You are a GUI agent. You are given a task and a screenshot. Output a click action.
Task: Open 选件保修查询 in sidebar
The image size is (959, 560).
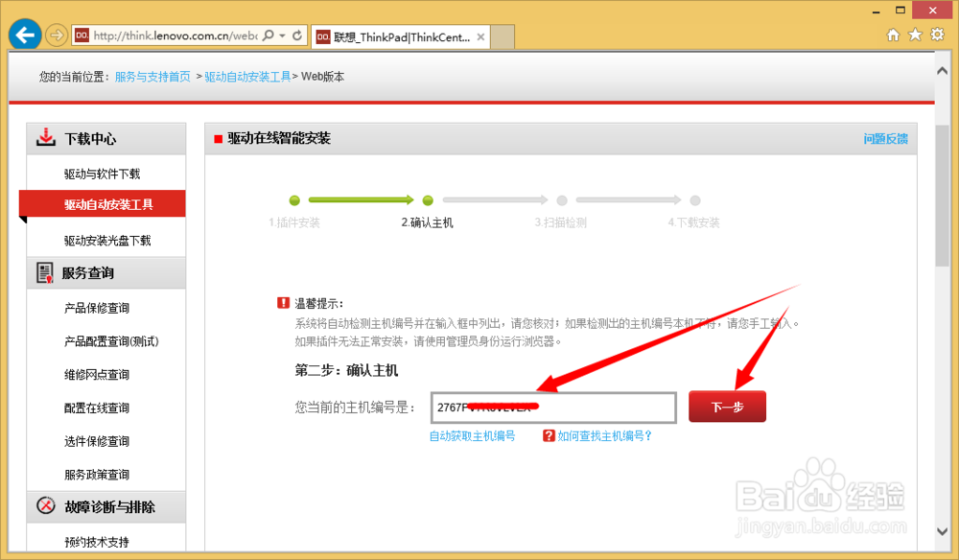pos(97,441)
